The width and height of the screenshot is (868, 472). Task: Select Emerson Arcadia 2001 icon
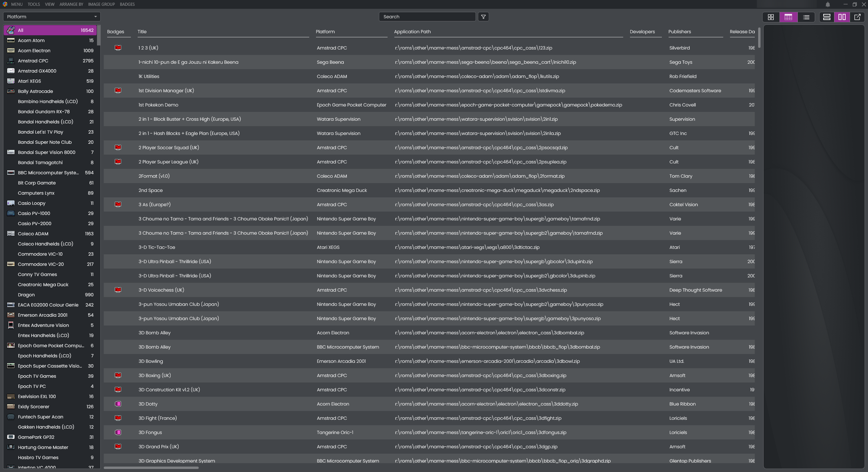click(11, 315)
